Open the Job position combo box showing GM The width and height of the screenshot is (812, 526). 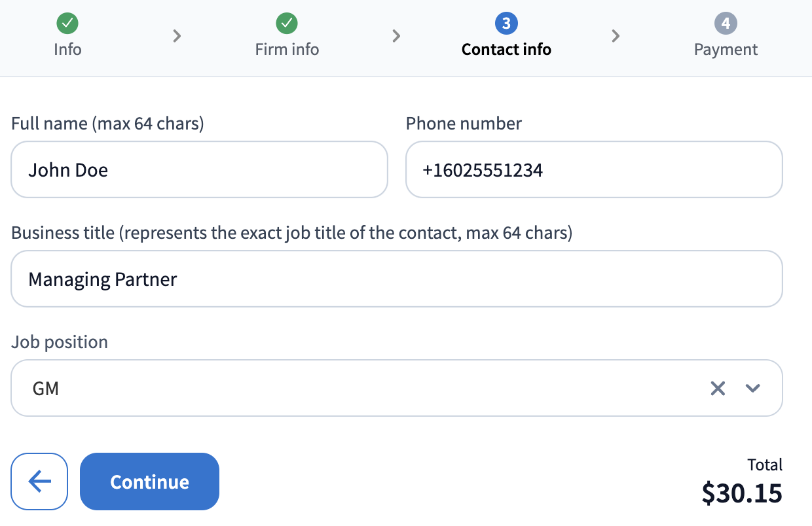tap(354, 389)
